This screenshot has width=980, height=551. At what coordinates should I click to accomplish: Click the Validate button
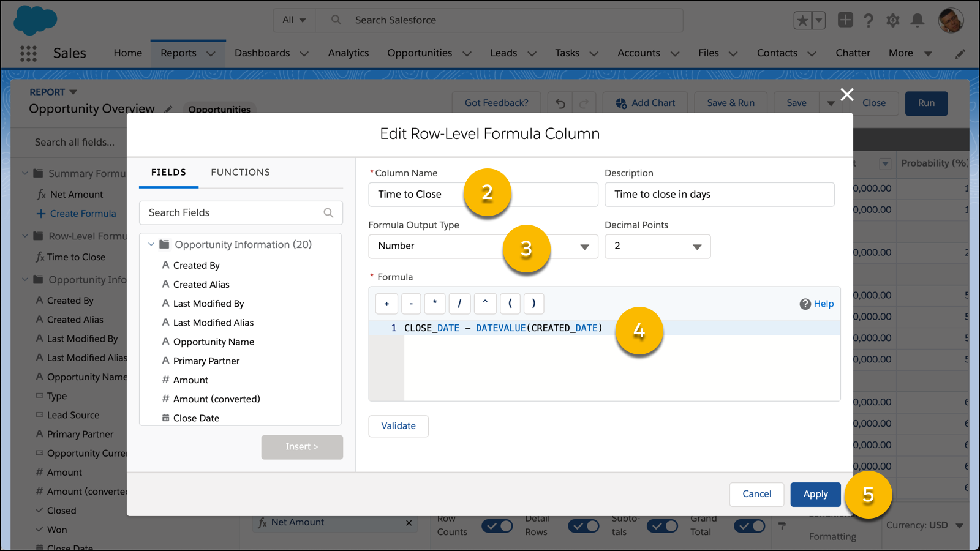[x=398, y=425]
